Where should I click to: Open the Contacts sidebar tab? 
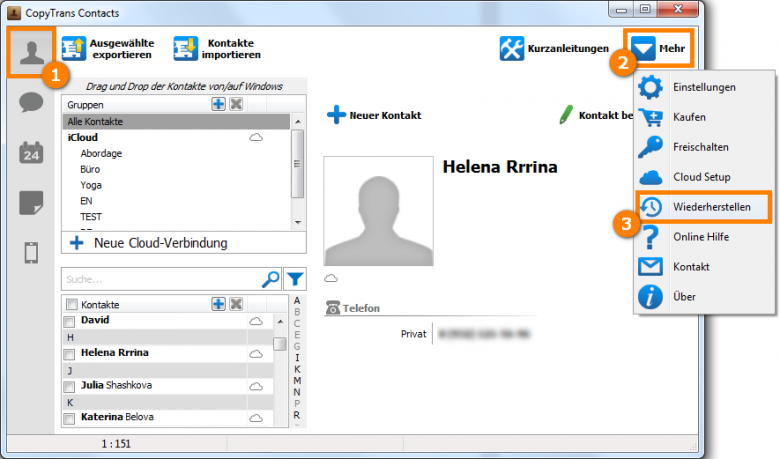coord(31,53)
